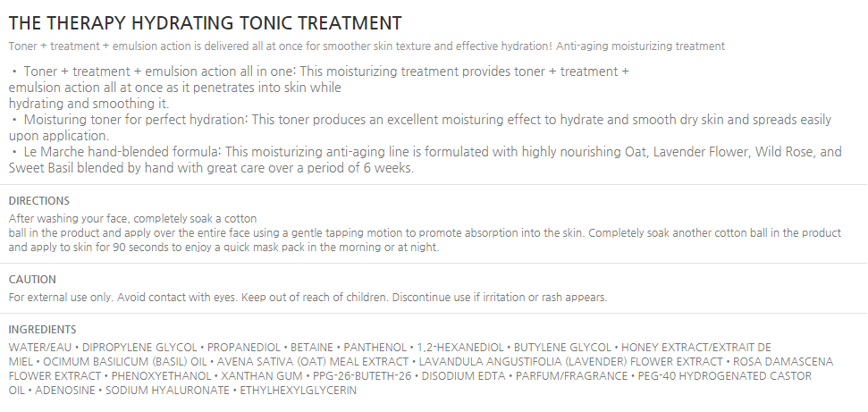868x412 pixels.
Task: Click the anti-aging moisturizing treatment subtitle line
Action: tap(367, 46)
